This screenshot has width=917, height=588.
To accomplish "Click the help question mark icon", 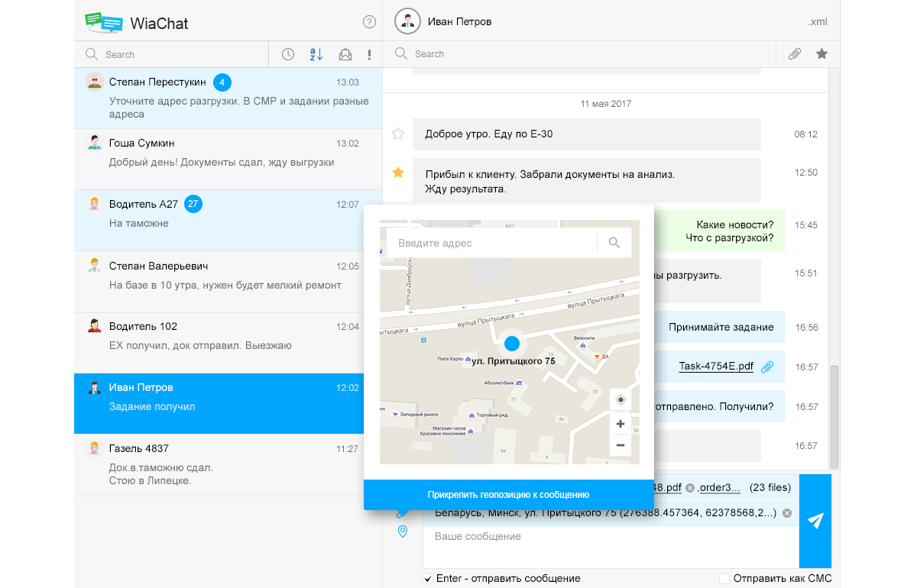I will (x=370, y=22).
